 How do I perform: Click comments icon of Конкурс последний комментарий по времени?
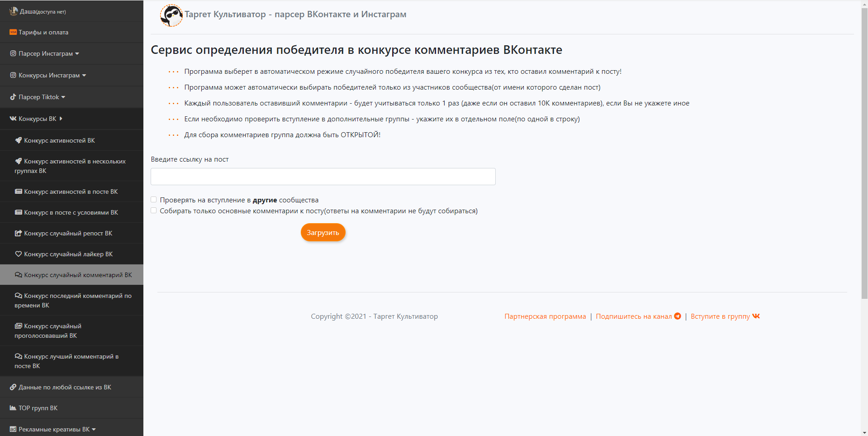click(19, 296)
